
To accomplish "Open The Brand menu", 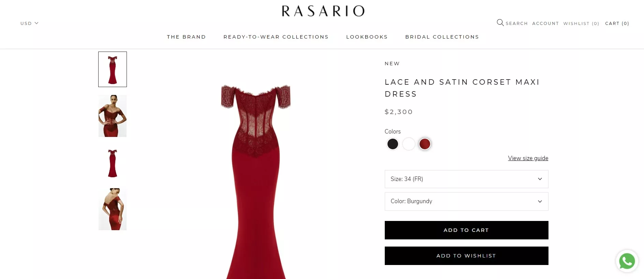I will pos(186,37).
